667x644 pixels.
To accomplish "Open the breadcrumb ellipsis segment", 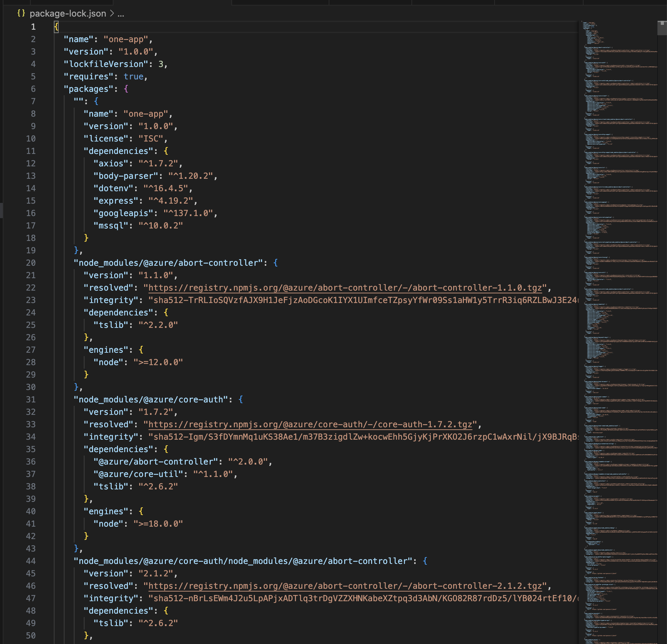I will click(121, 14).
